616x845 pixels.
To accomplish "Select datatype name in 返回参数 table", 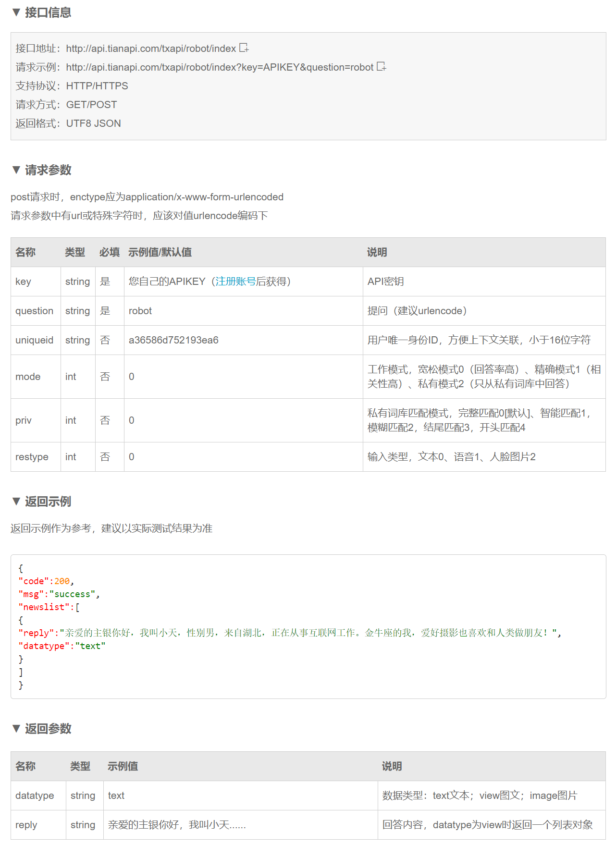I will pyautogui.click(x=35, y=796).
